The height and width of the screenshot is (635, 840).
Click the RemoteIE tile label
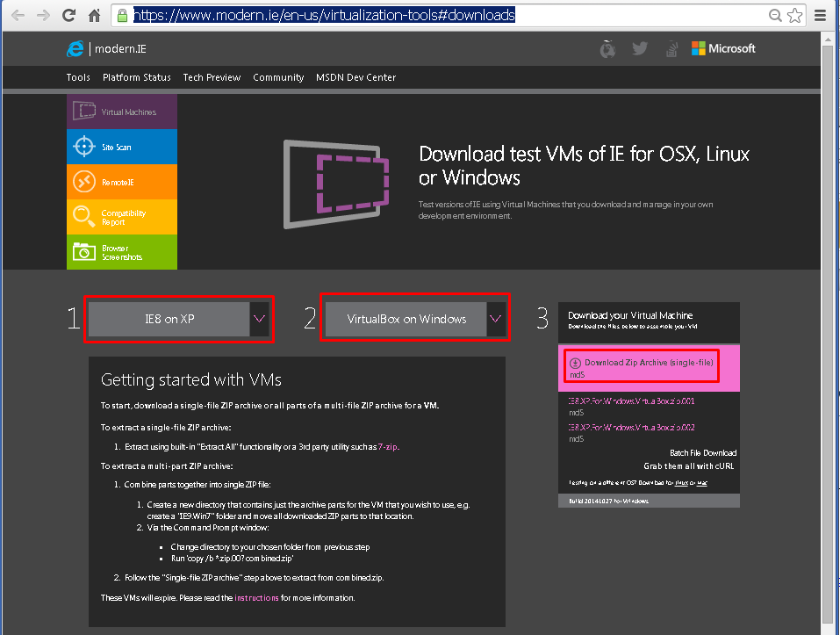[x=118, y=182]
